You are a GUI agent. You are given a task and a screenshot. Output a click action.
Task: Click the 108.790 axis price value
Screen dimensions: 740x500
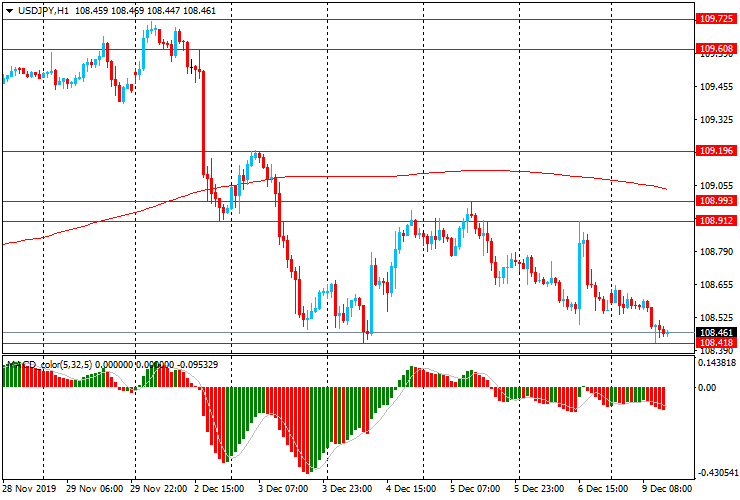click(716, 252)
